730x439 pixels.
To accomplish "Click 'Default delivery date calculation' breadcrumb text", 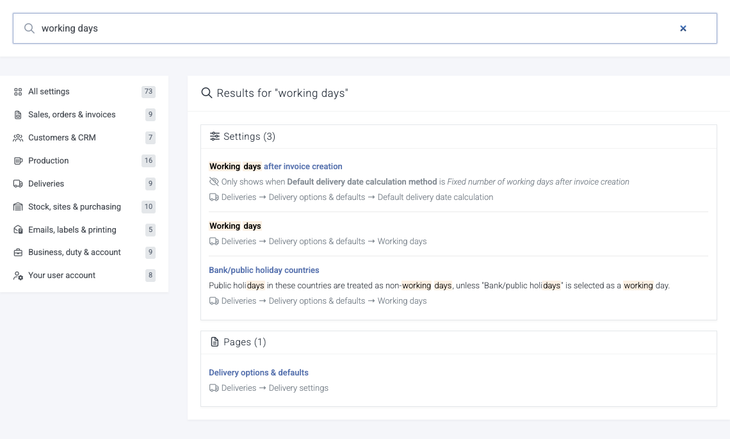I will (435, 197).
